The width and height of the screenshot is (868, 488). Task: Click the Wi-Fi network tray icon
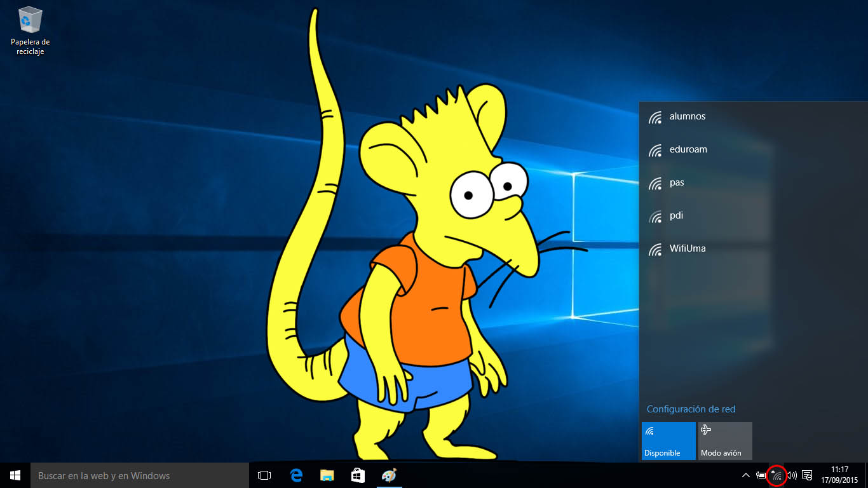pos(776,475)
